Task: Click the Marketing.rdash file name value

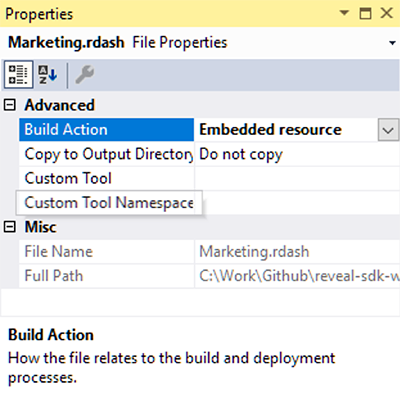Action: (x=254, y=252)
